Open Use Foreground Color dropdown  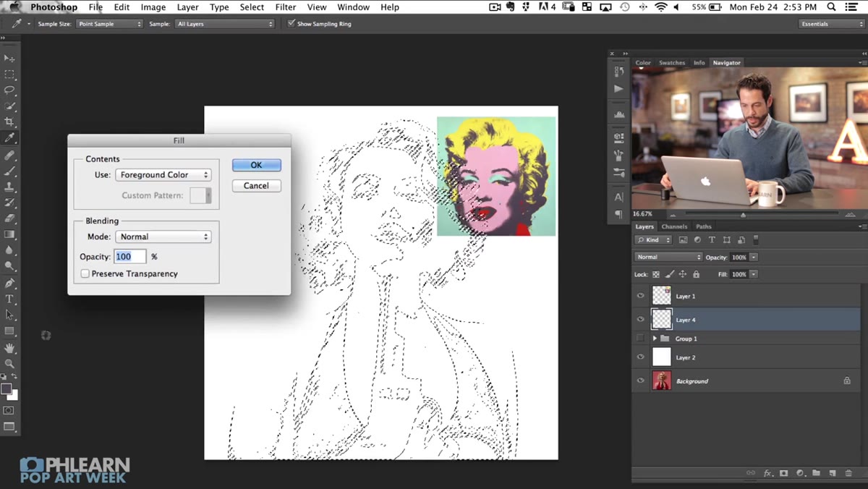tap(163, 175)
